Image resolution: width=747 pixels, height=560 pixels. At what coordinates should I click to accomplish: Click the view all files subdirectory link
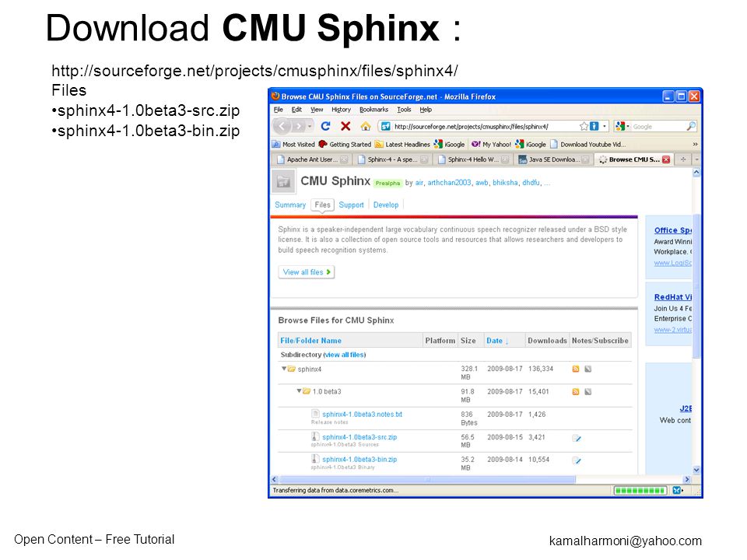pos(345,355)
